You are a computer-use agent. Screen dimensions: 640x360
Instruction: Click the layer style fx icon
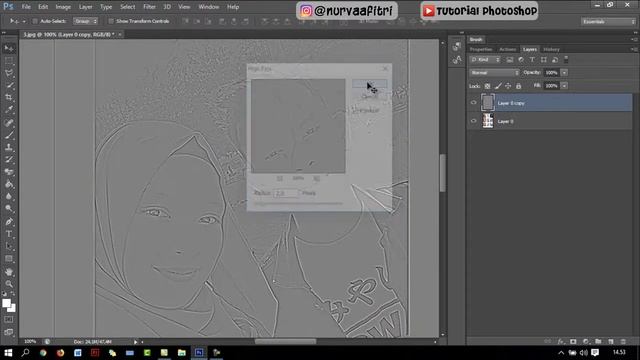561,341
